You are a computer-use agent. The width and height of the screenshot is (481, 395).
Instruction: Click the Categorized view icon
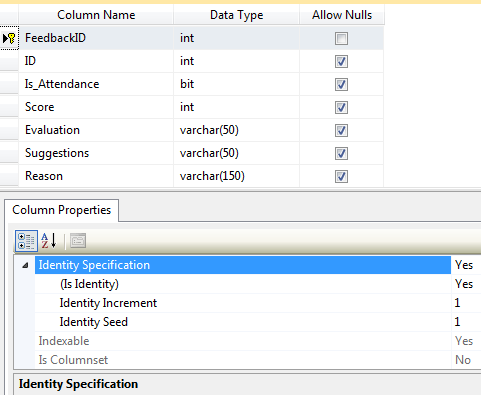click(x=26, y=241)
